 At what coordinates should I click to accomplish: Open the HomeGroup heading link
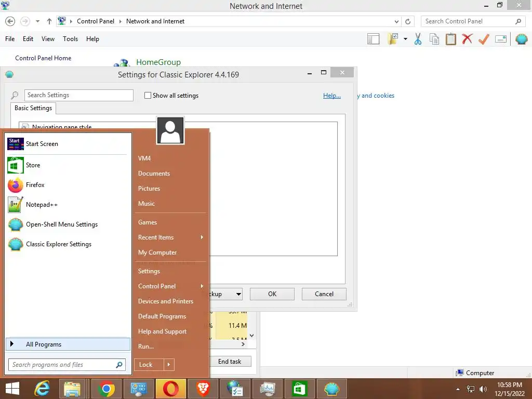click(x=158, y=62)
